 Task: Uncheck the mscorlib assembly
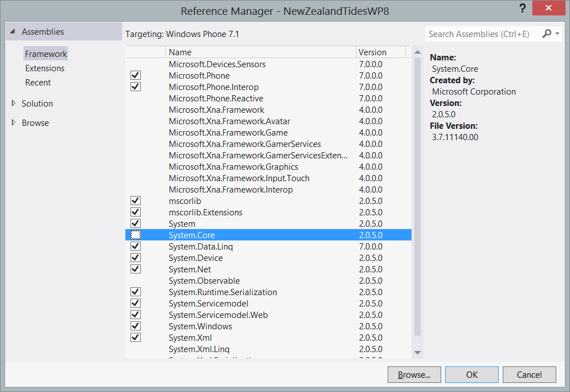135,201
